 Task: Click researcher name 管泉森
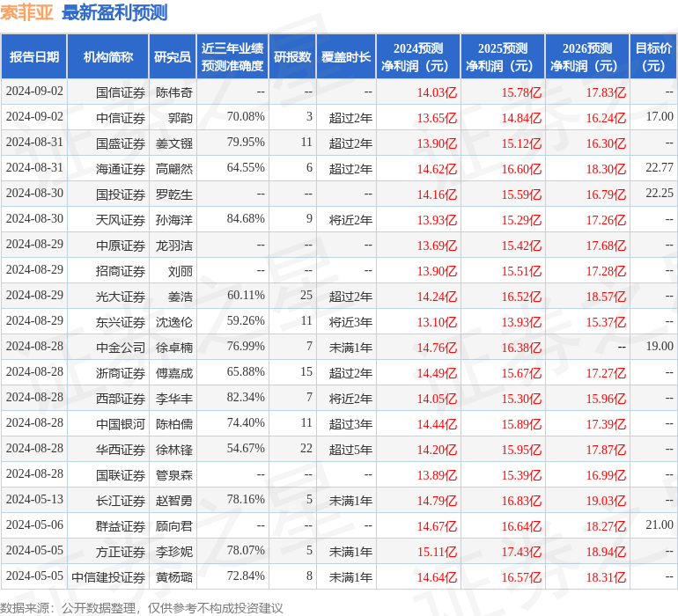pos(174,475)
